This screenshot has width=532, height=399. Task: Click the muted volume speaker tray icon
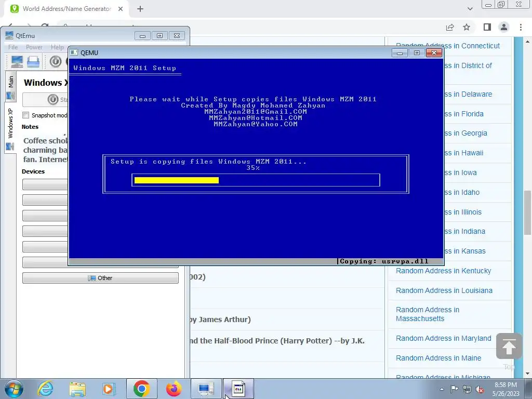click(x=480, y=389)
